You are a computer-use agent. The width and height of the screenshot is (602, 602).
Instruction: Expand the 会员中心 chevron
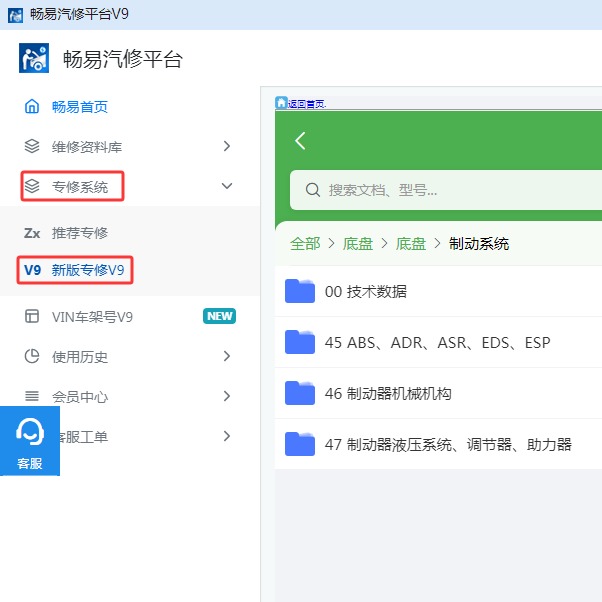coord(227,396)
